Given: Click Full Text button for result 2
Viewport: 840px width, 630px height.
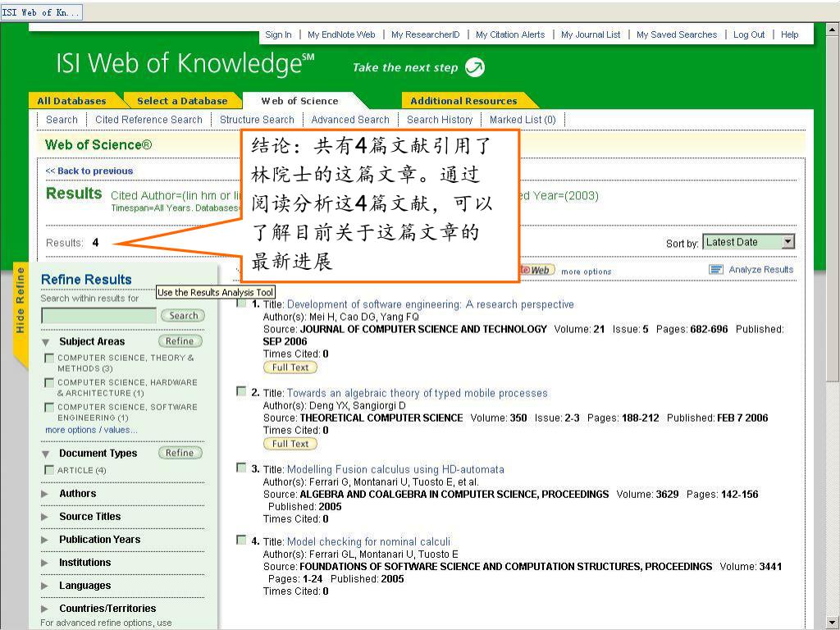Looking at the screenshot, I should click(290, 444).
